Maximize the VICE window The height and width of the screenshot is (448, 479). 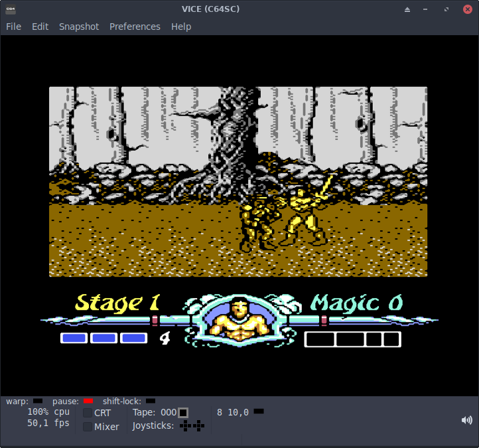(446, 9)
